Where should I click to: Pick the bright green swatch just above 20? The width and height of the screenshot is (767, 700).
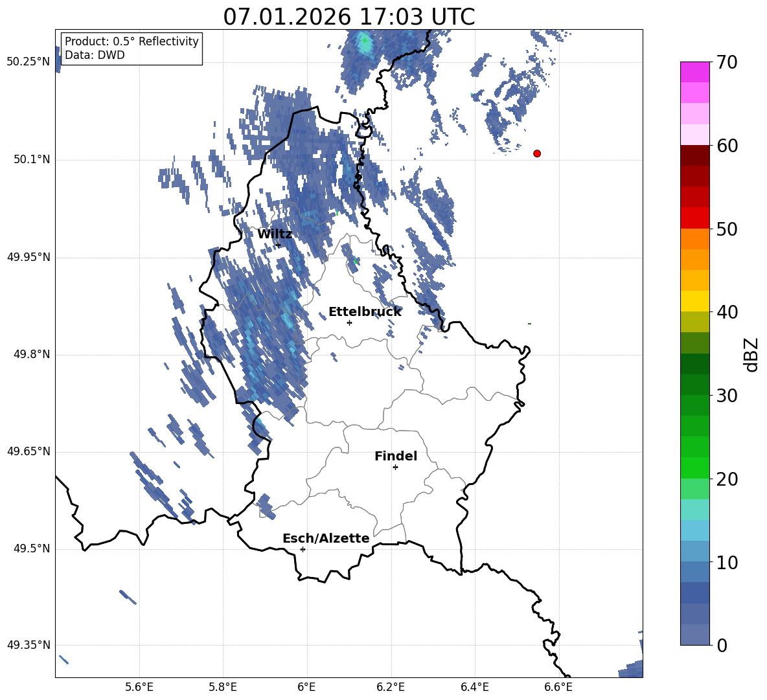(695, 468)
